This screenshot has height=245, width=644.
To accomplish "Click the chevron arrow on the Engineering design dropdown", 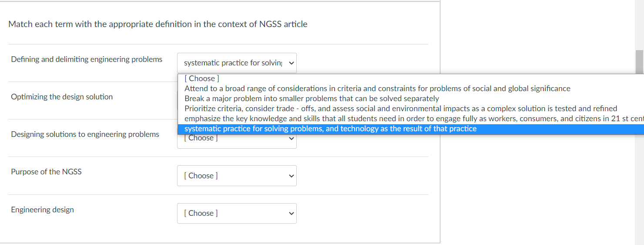I will (x=292, y=214).
